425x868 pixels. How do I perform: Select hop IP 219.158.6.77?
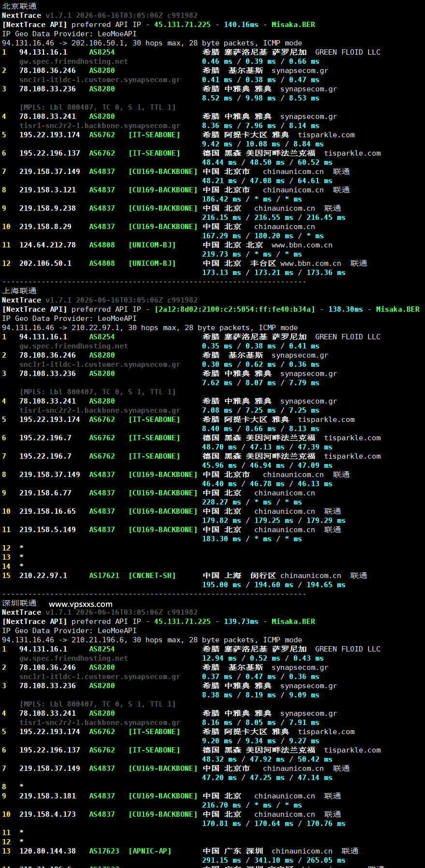pyautogui.click(x=45, y=493)
